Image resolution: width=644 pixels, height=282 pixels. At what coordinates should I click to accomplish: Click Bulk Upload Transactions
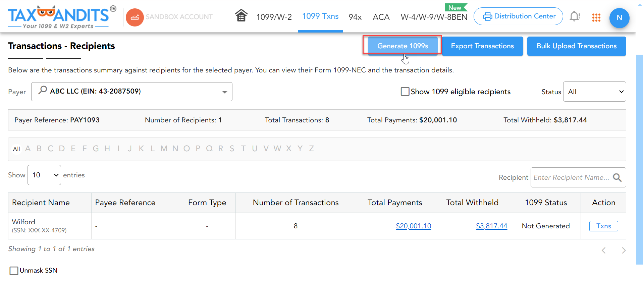[x=577, y=46]
